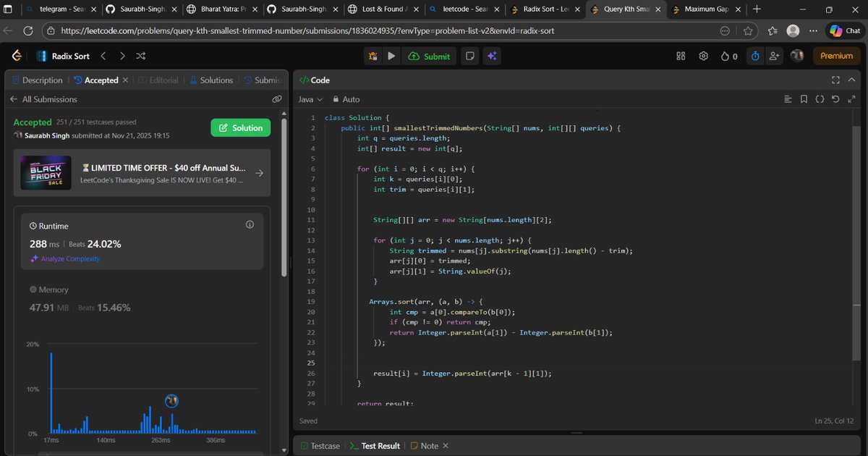Select the Runtime stats card
The height and width of the screenshot is (456, 868).
(142, 241)
